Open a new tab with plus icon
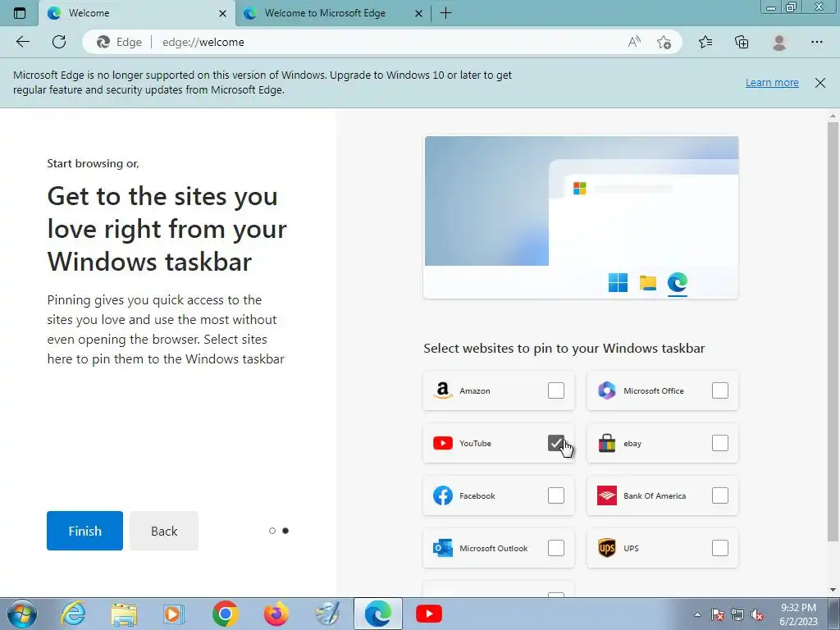 coord(445,13)
